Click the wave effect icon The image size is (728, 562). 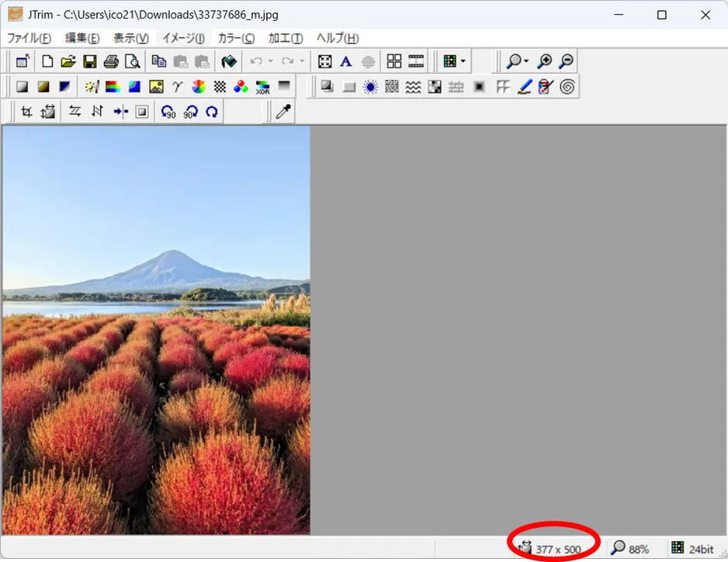pyautogui.click(x=414, y=87)
